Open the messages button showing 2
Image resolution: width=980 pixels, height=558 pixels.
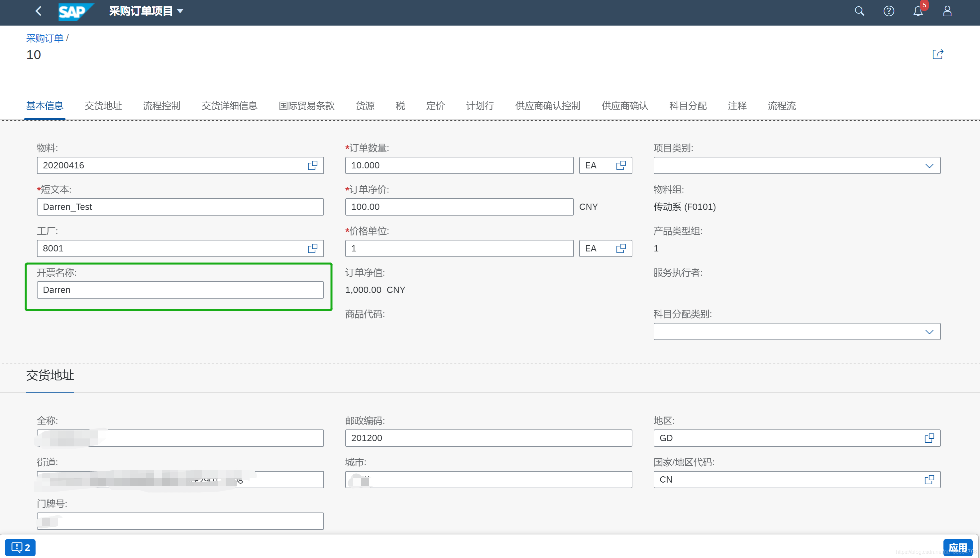pyautogui.click(x=20, y=547)
